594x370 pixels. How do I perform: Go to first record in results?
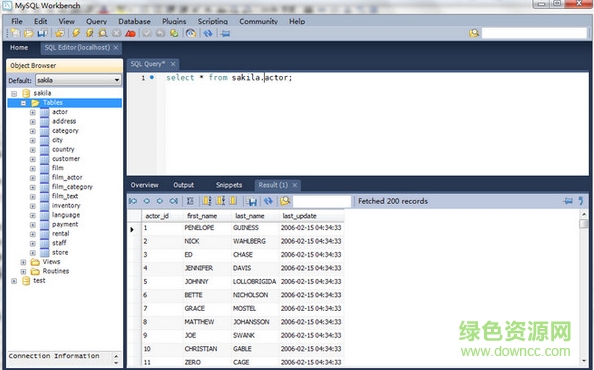coord(133,201)
